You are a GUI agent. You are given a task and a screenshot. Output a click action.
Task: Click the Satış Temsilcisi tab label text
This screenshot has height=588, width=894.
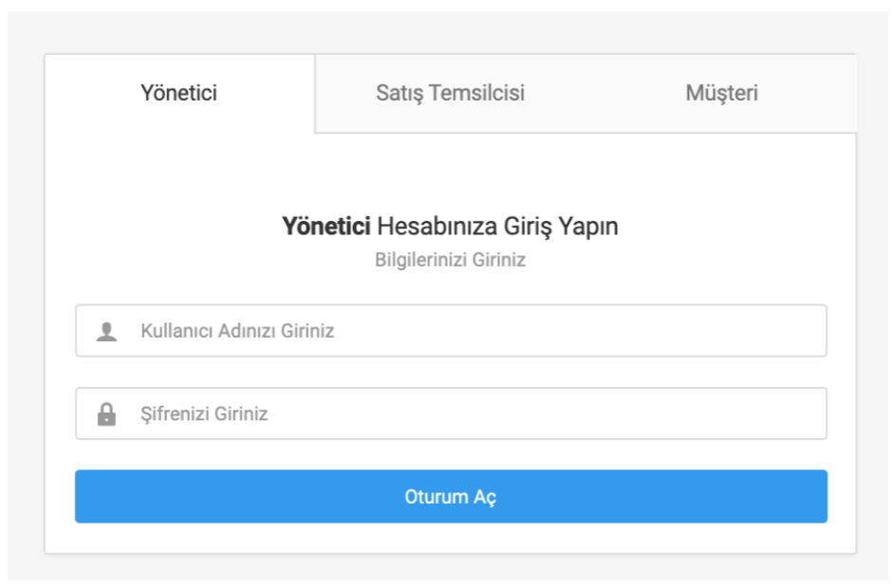coord(451,94)
